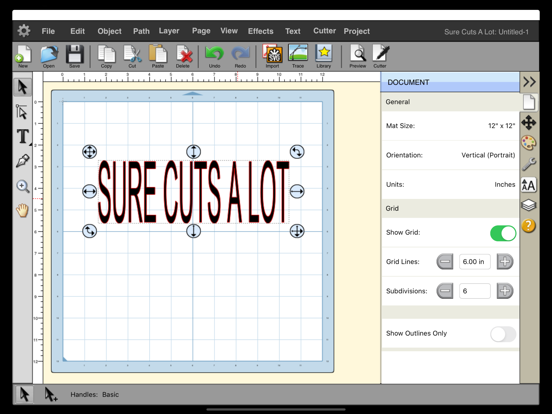Create a New document
Image resolution: width=552 pixels, height=414 pixels.
click(23, 56)
